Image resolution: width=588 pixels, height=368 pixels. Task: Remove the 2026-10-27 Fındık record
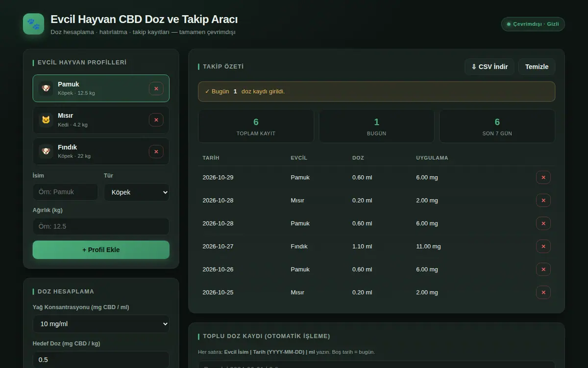click(x=543, y=246)
